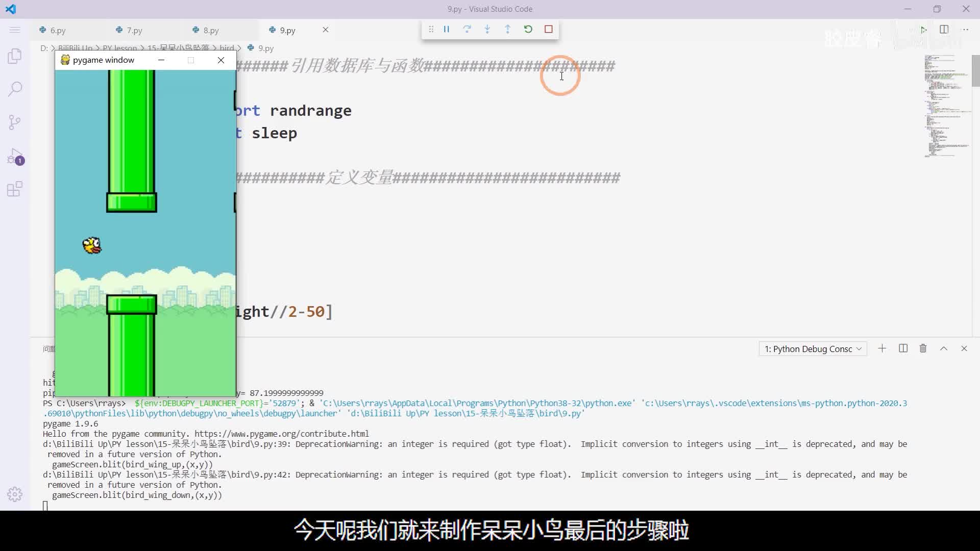Minimize the pygame window
The width and height of the screenshot is (980, 551).
click(x=161, y=60)
